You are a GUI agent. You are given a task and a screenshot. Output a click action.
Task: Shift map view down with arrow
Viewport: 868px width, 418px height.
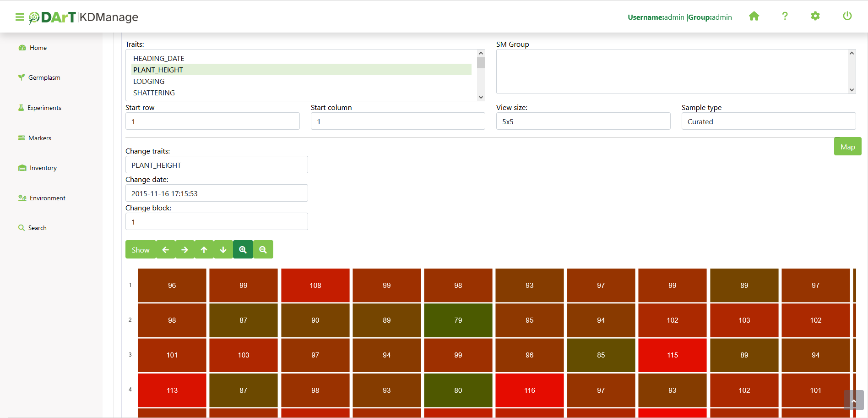[223, 250]
